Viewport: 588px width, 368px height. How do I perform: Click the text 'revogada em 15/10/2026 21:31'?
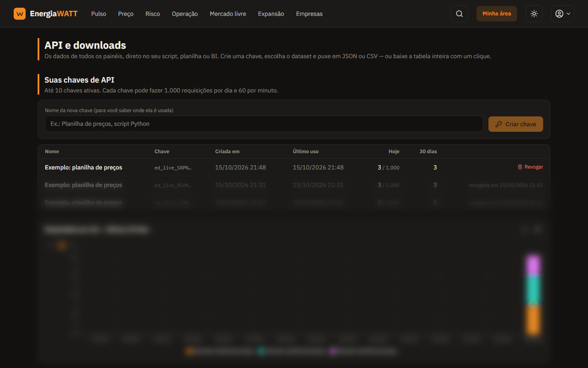[506, 185]
